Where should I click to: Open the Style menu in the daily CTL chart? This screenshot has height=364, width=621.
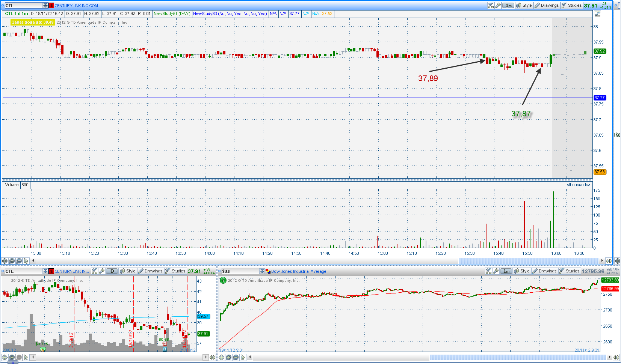[128, 271]
